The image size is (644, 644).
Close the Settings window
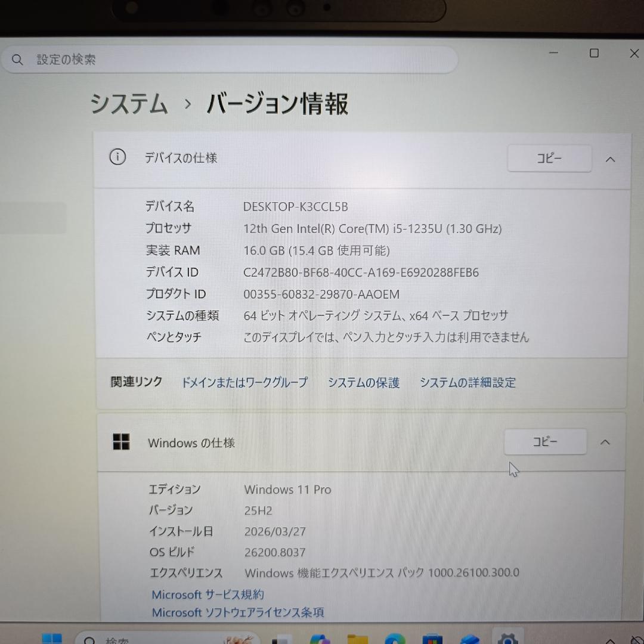click(x=634, y=53)
